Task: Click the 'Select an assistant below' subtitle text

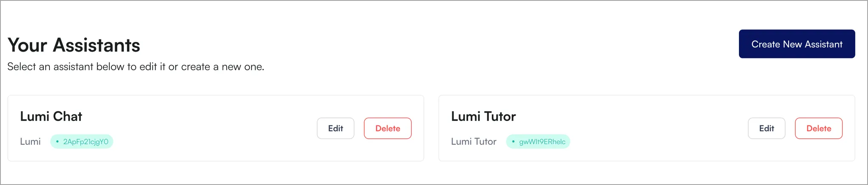Action: click(136, 67)
